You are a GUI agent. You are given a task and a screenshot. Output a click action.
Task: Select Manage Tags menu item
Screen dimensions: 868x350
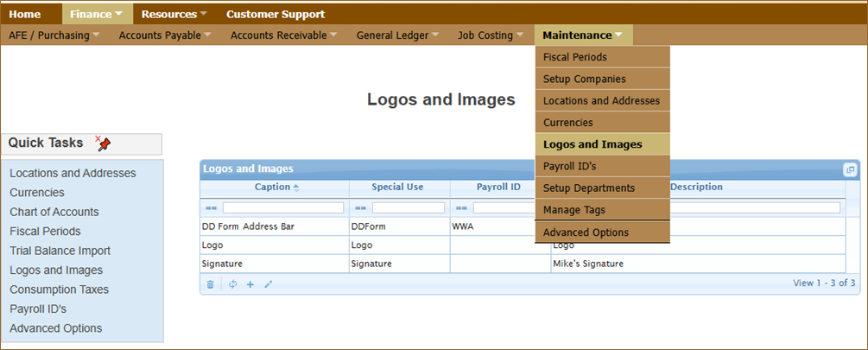(602, 210)
